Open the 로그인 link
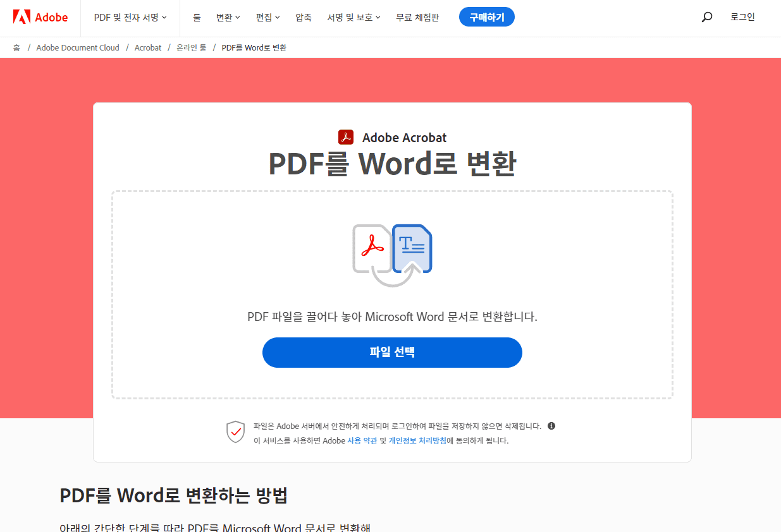 tap(742, 17)
